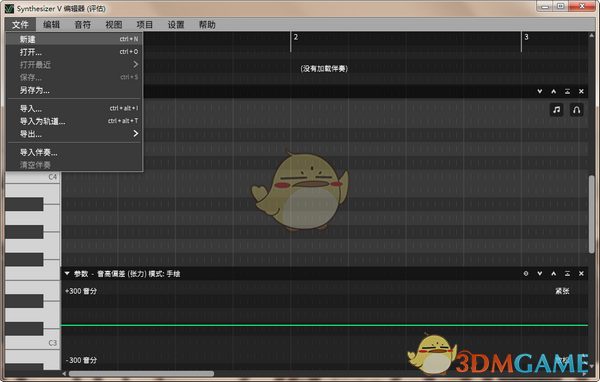Click the maximize-panel icon in piano roll header
600x382 pixels.
[567, 91]
